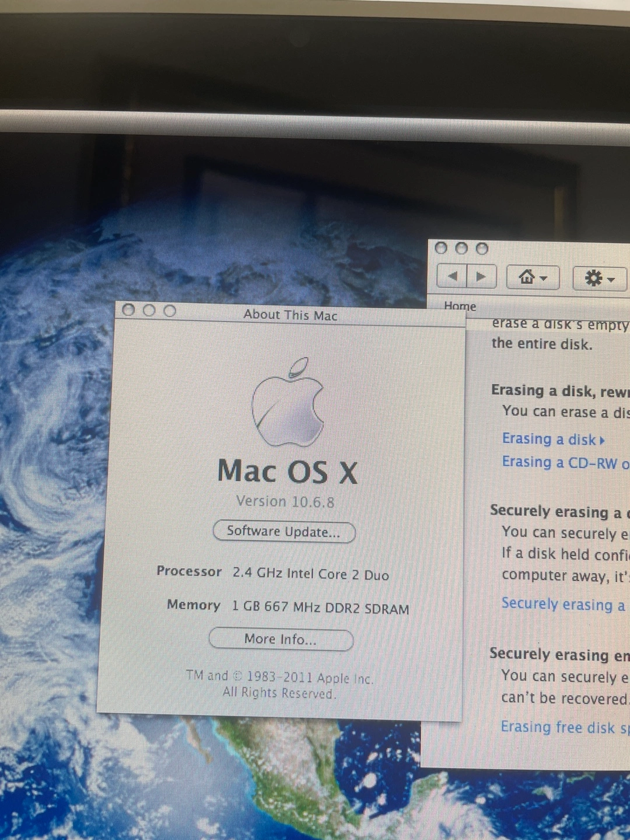This screenshot has width=630, height=840.
Task: Click the forward arrow in Help Viewer
Action: [481, 276]
